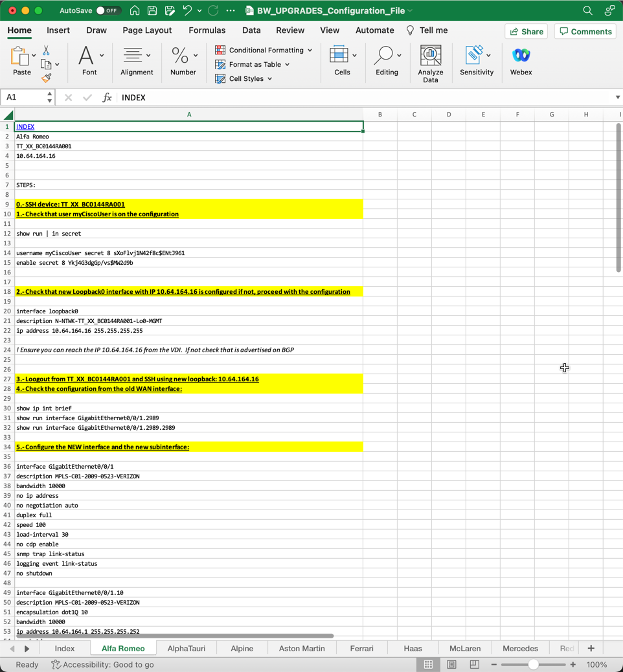This screenshot has width=623, height=672.
Task: Click the formula Cancel X icon
Action: 68,98
